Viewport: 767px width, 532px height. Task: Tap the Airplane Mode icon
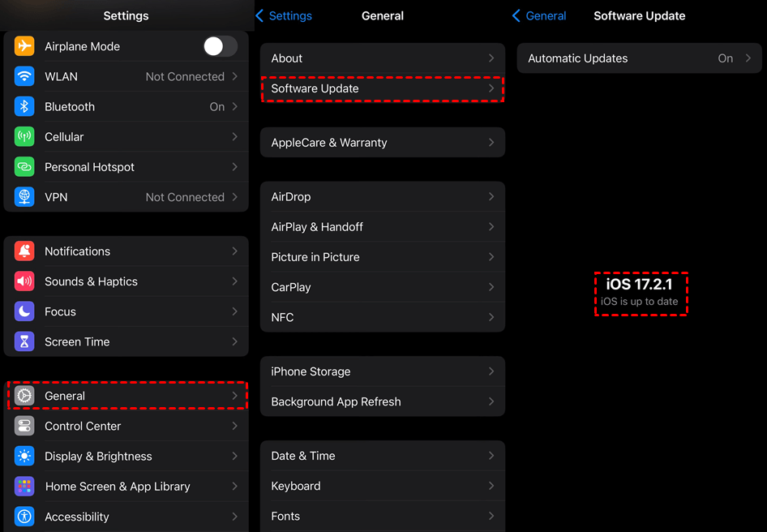coord(24,46)
